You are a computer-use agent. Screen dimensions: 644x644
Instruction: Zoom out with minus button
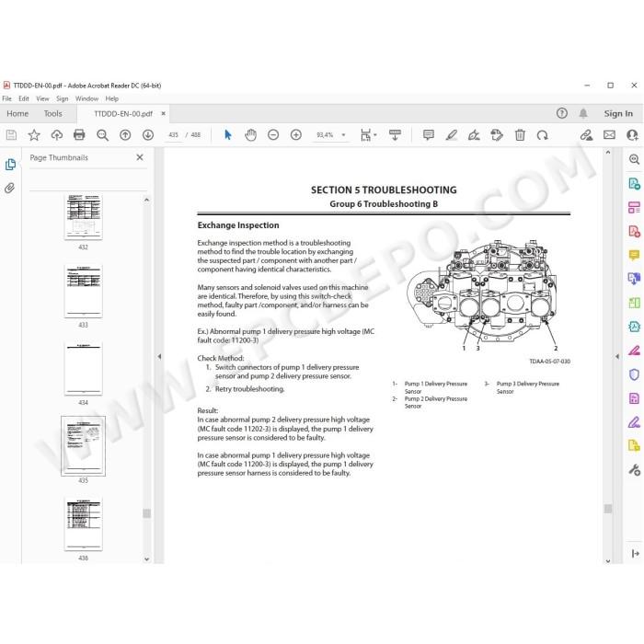pos(273,134)
